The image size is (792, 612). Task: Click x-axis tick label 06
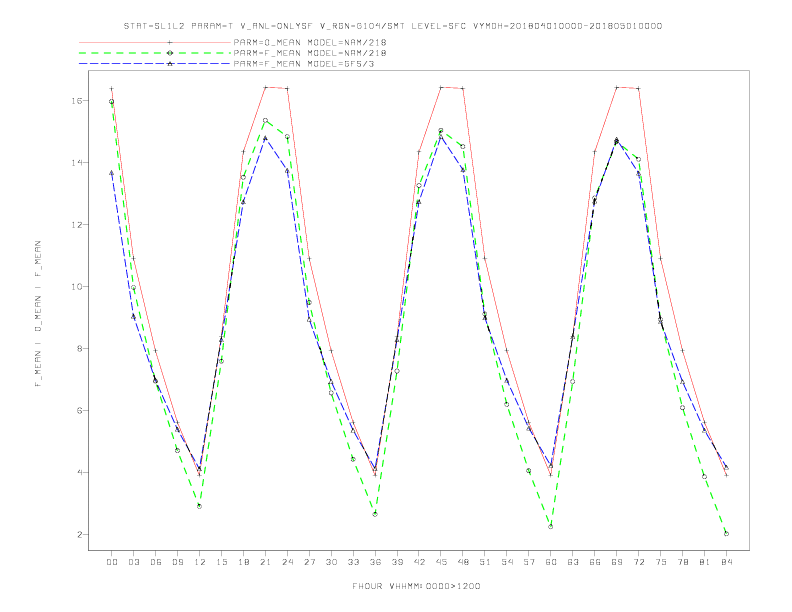(x=156, y=562)
